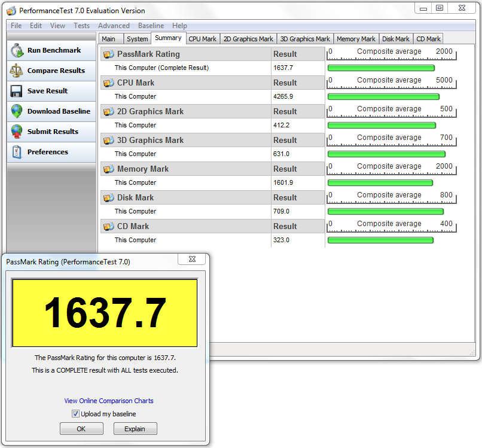482x448 pixels.
Task: Click the Run Benchmark stopwatch icon
Action: point(17,50)
